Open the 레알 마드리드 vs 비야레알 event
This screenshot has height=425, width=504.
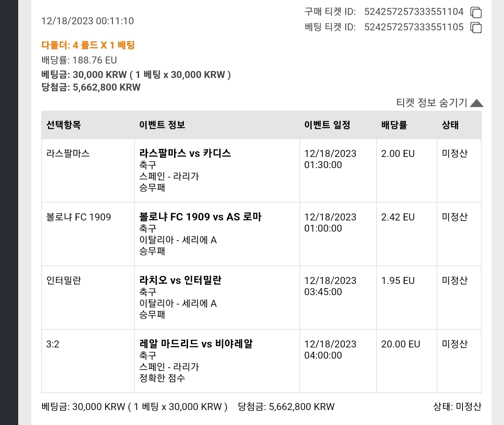196,344
